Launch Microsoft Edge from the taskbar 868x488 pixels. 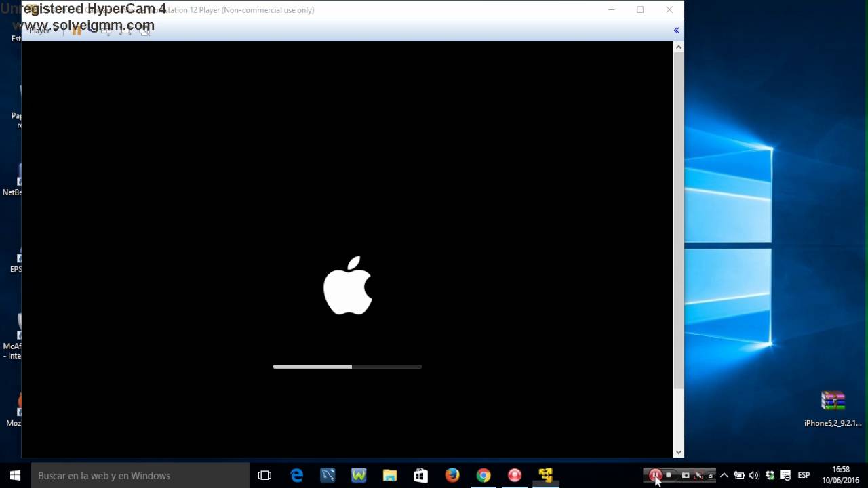(297, 476)
